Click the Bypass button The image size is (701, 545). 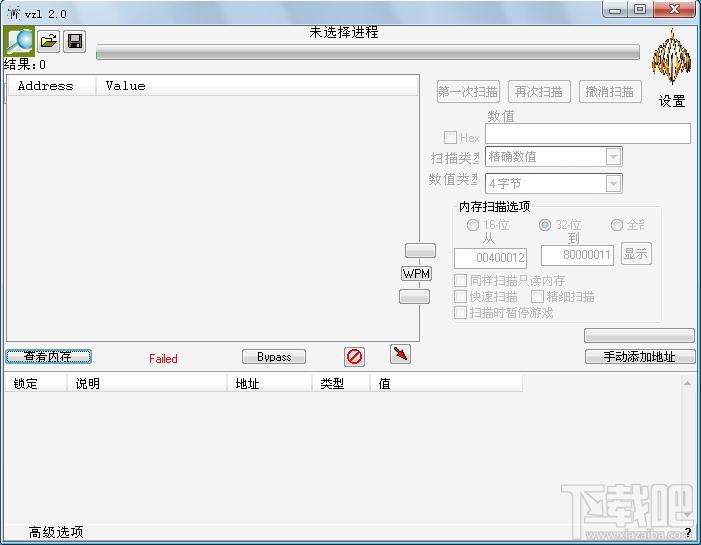pyautogui.click(x=274, y=357)
